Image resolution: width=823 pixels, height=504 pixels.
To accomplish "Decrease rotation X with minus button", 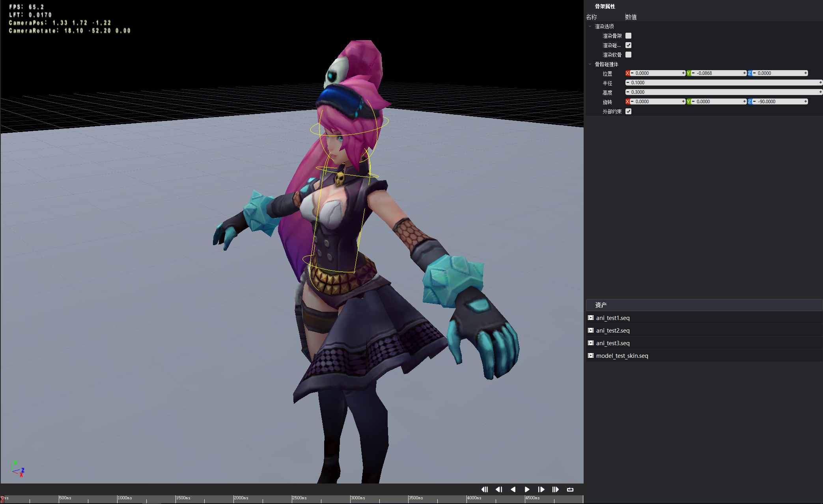I will [632, 102].
